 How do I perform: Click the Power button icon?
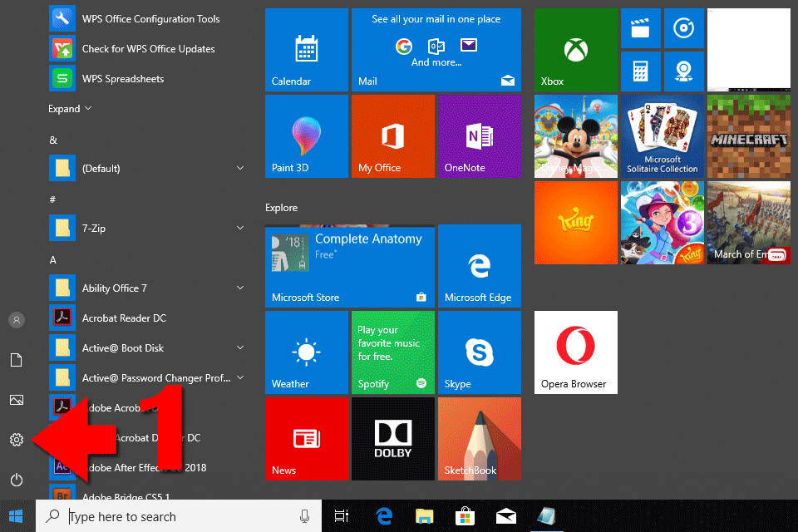coord(16,480)
